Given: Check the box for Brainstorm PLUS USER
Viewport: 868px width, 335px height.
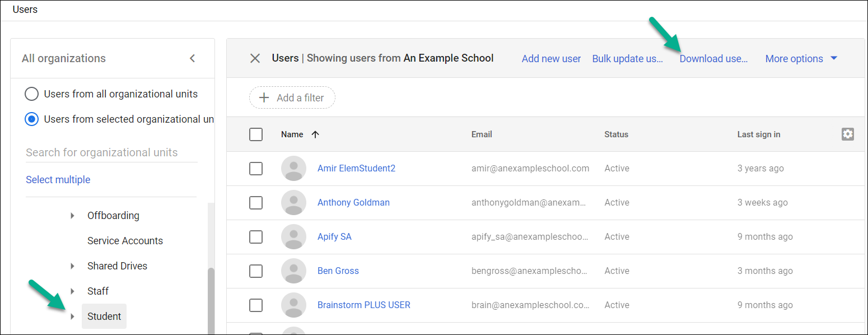Looking at the screenshot, I should click(256, 305).
